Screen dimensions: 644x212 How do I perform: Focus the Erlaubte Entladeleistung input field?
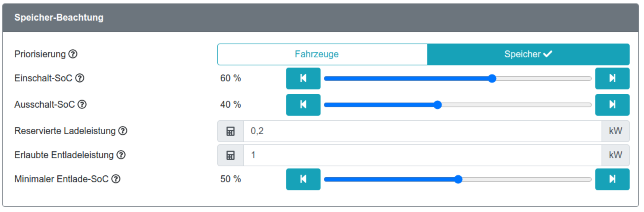pyautogui.click(x=422, y=155)
